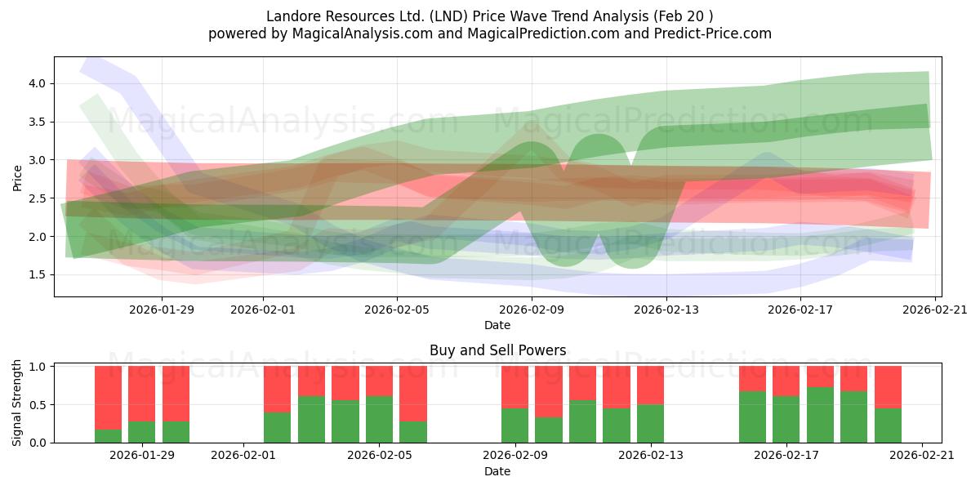Click the red sell segment of the 2026-02-13 bar
This screenshot has width=980, height=490.
click(x=651, y=385)
